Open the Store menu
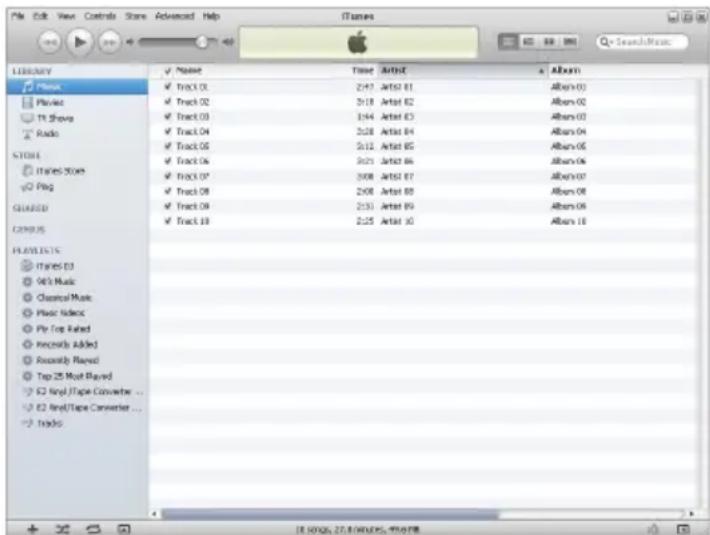The height and width of the screenshot is (535, 710). coord(136,16)
